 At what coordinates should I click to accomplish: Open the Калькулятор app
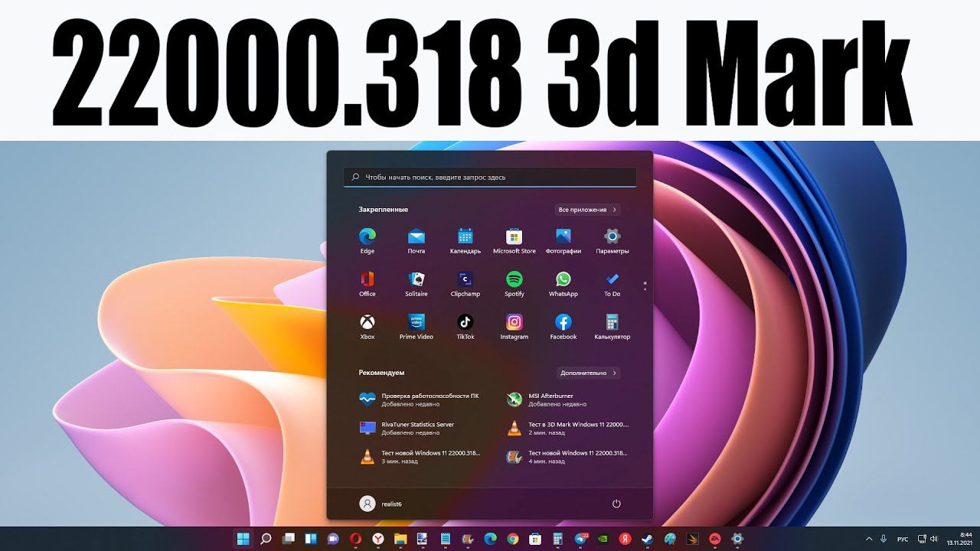click(612, 326)
